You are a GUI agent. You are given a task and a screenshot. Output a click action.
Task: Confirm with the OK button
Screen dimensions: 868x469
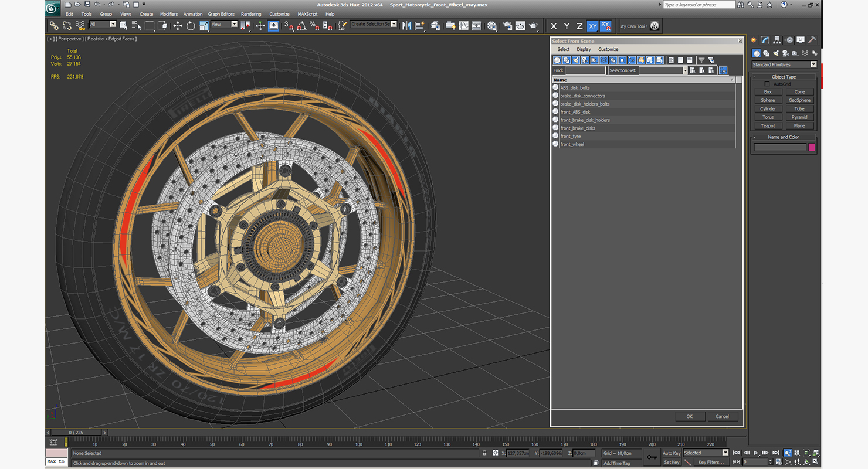pyautogui.click(x=690, y=416)
